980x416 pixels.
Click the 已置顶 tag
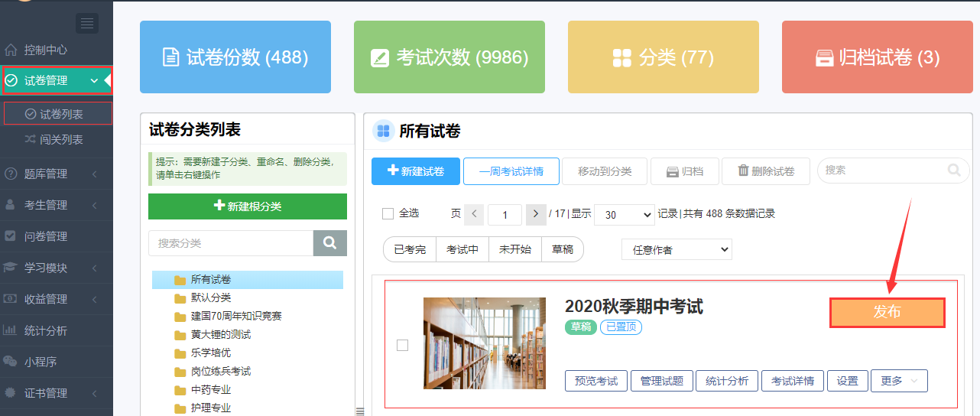pos(621,327)
